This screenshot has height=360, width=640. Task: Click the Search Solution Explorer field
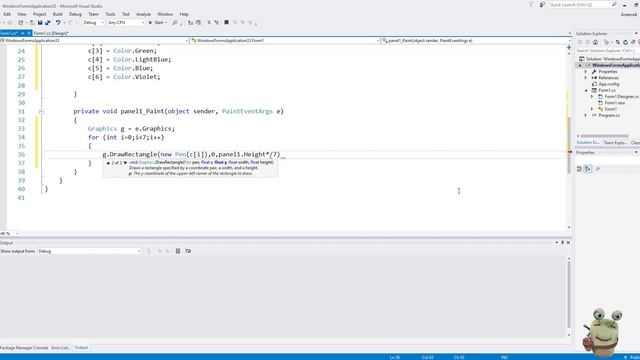coord(606,51)
